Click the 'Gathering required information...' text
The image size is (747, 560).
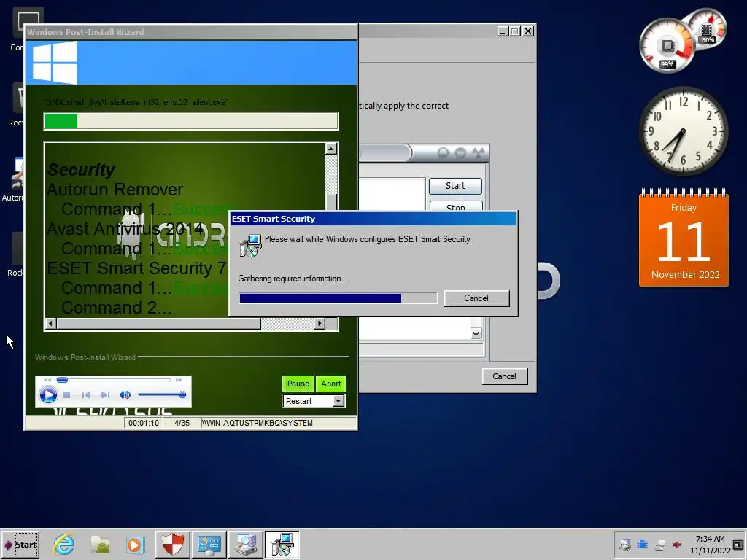[x=293, y=279]
